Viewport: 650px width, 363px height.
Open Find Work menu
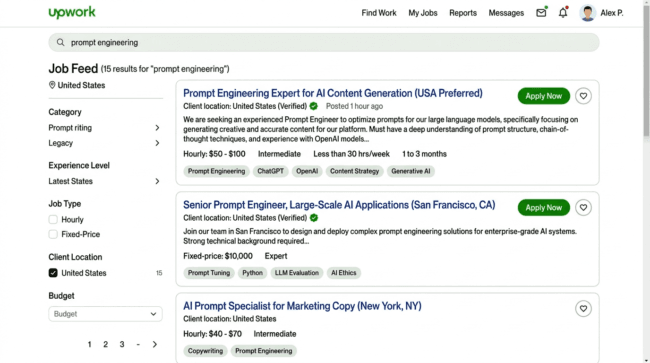tap(379, 13)
